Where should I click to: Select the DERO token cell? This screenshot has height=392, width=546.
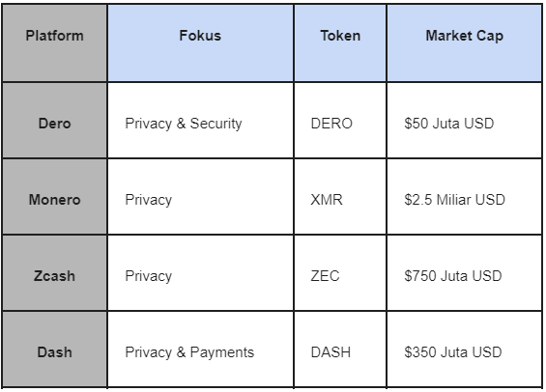[340, 121]
